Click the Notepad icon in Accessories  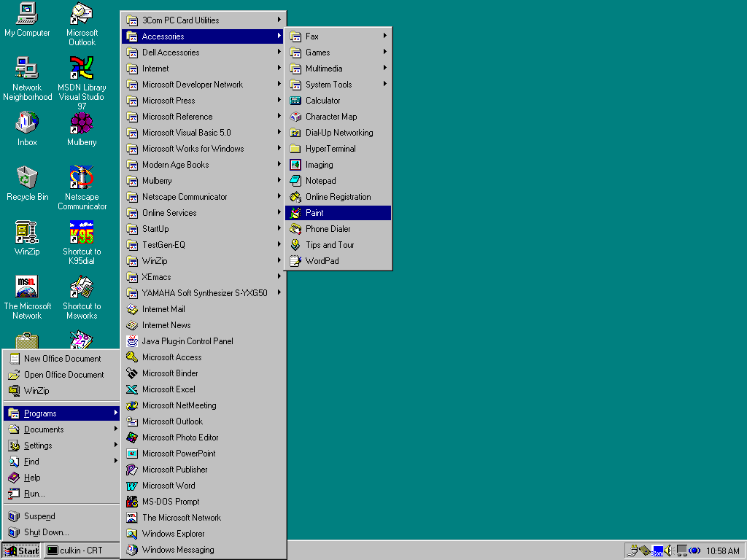click(295, 181)
